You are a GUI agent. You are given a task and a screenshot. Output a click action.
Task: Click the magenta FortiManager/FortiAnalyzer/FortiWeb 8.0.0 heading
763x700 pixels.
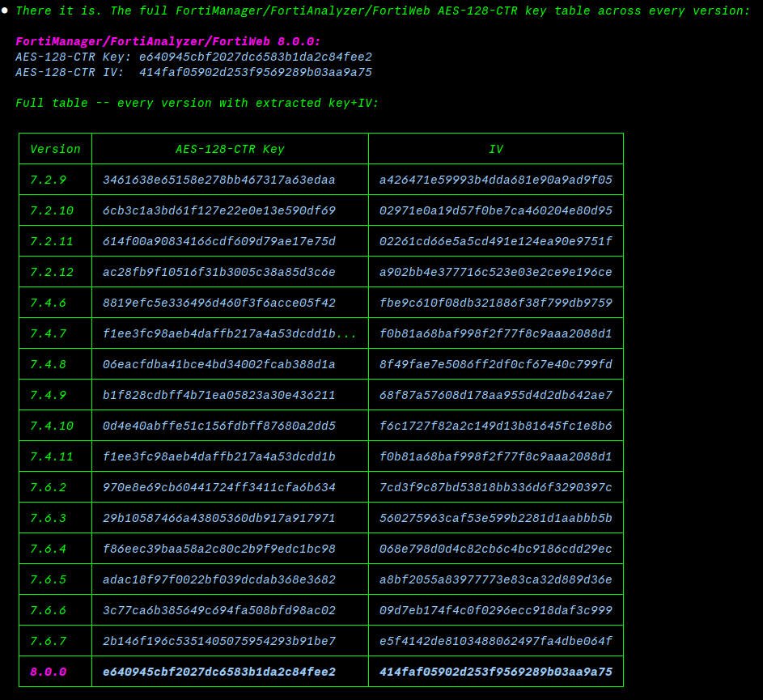[168, 41]
